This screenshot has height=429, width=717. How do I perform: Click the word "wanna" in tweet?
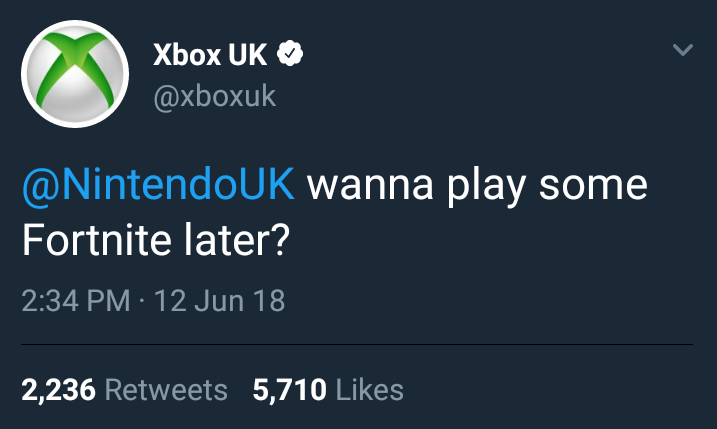pyautogui.click(x=358, y=186)
